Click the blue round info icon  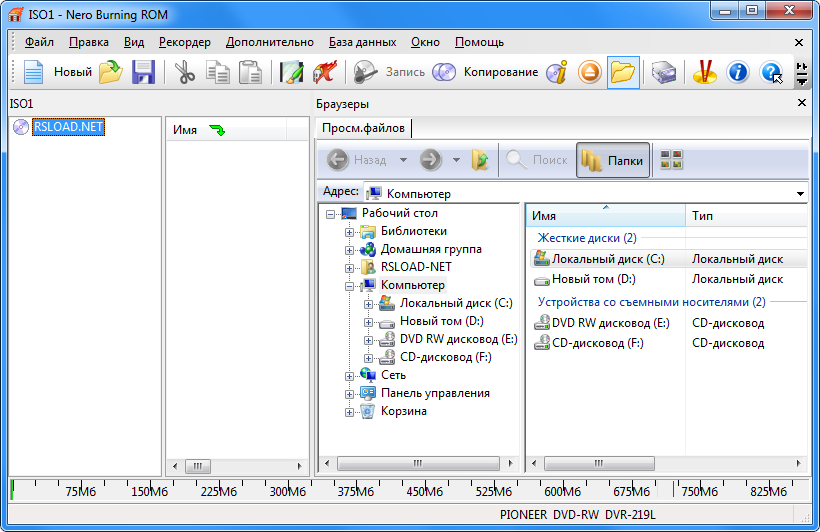pyautogui.click(x=737, y=72)
